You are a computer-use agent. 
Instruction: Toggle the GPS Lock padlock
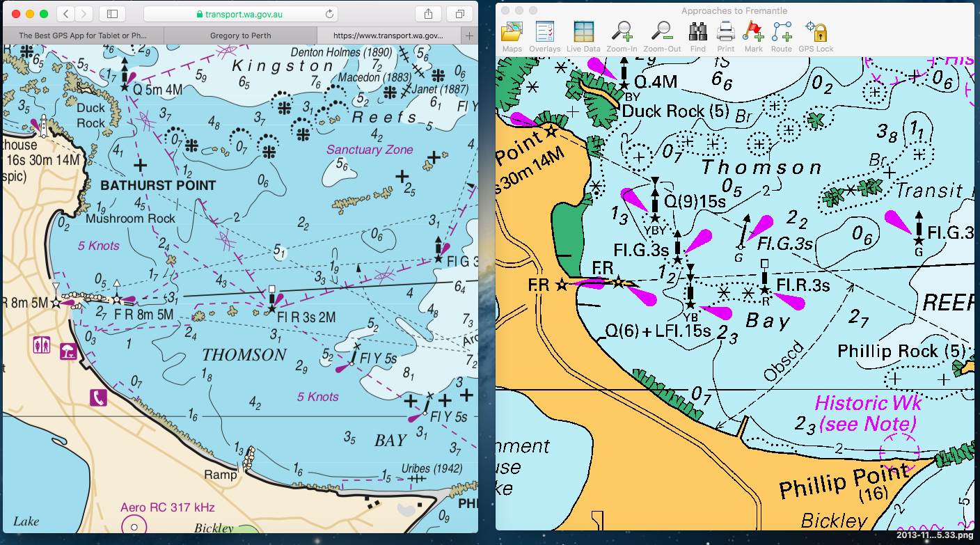point(816,33)
